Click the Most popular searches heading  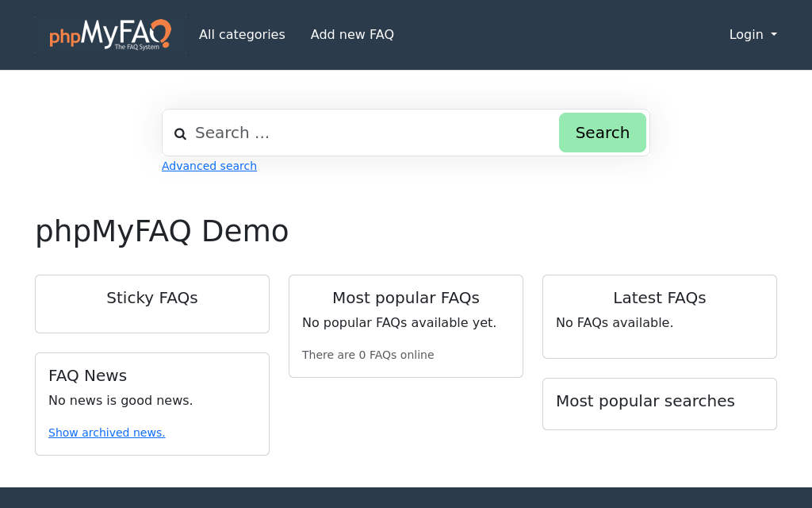pyautogui.click(x=645, y=401)
